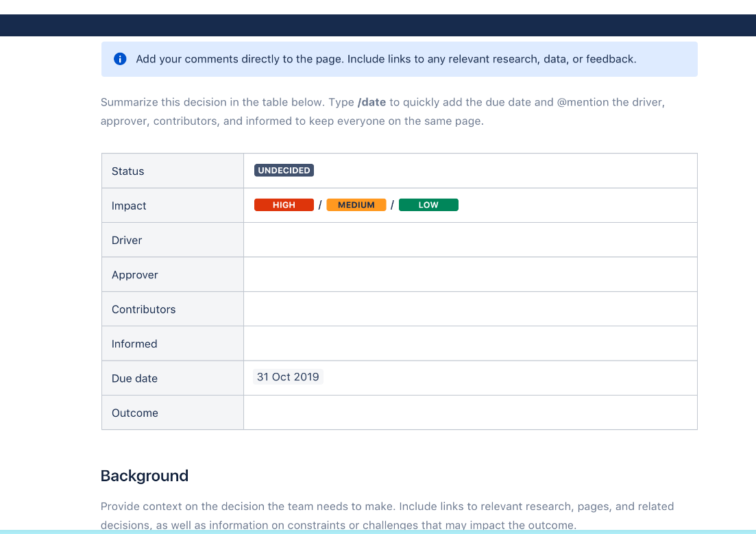This screenshot has height=534, width=756.
Task: Click the empty Driver value cell
Action: 471,240
